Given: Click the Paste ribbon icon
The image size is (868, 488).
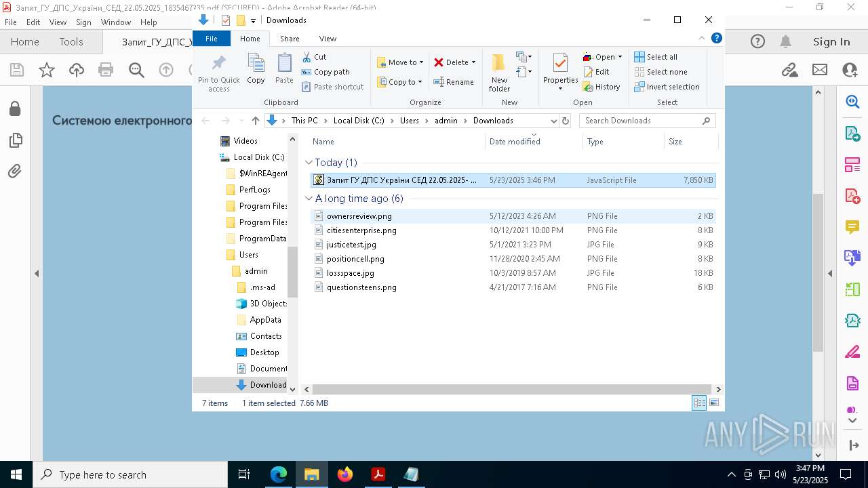Looking at the screenshot, I should [284, 69].
